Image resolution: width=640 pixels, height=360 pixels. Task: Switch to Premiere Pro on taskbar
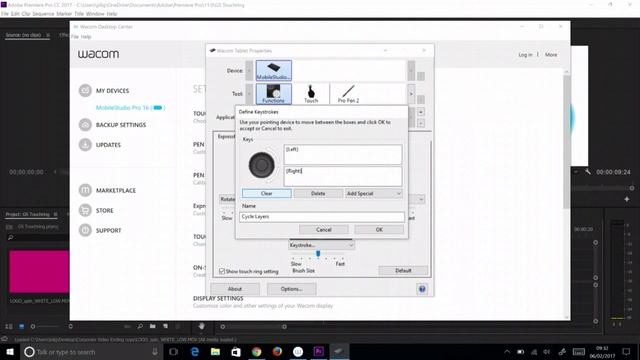(319, 351)
